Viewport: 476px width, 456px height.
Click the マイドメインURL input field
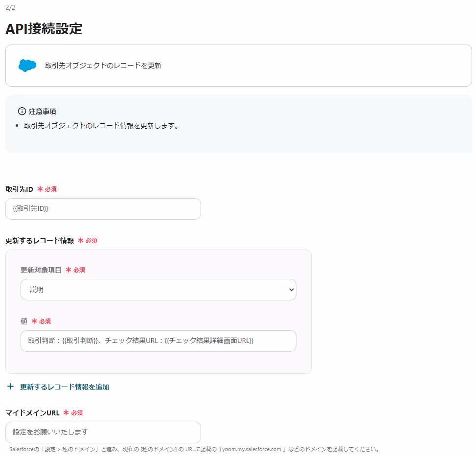tap(103, 433)
